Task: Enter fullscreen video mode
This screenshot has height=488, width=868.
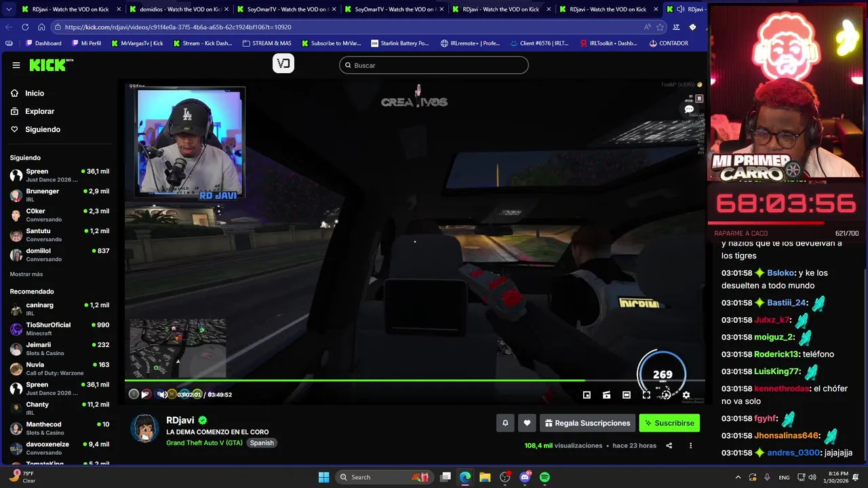Action: pos(646,395)
